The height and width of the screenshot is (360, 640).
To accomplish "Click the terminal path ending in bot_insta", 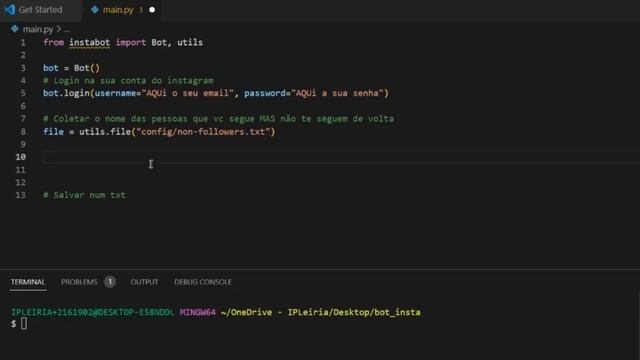I will (x=320, y=312).
